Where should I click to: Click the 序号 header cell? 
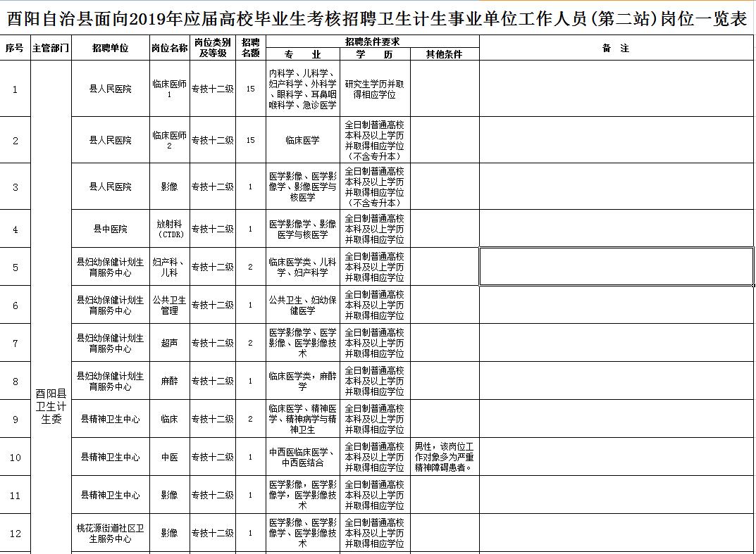[15, 48]
